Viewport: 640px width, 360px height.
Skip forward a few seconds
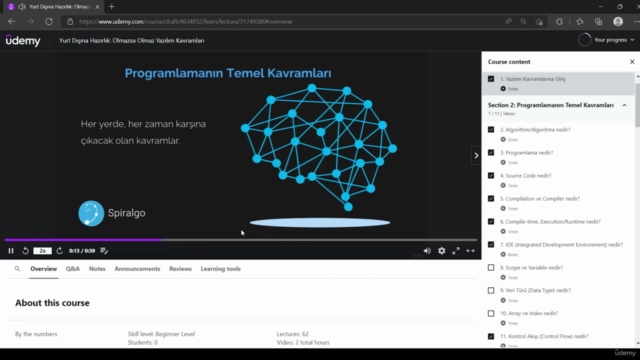pos(60,251)
